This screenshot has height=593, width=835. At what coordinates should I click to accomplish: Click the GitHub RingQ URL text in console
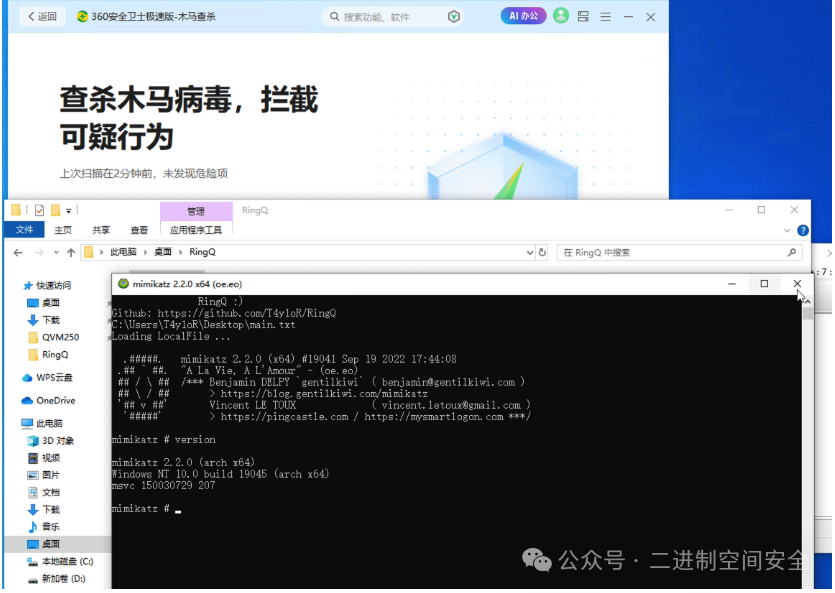click(247, 313)
